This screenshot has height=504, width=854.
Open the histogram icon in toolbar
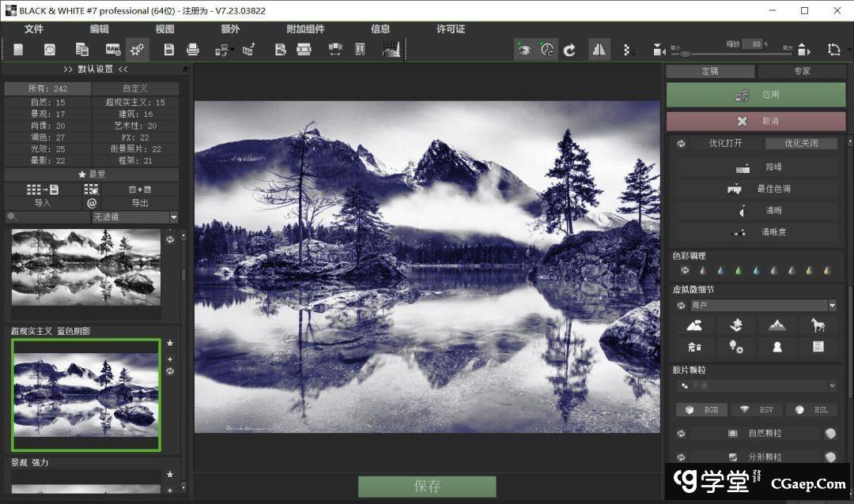point(391,50)
